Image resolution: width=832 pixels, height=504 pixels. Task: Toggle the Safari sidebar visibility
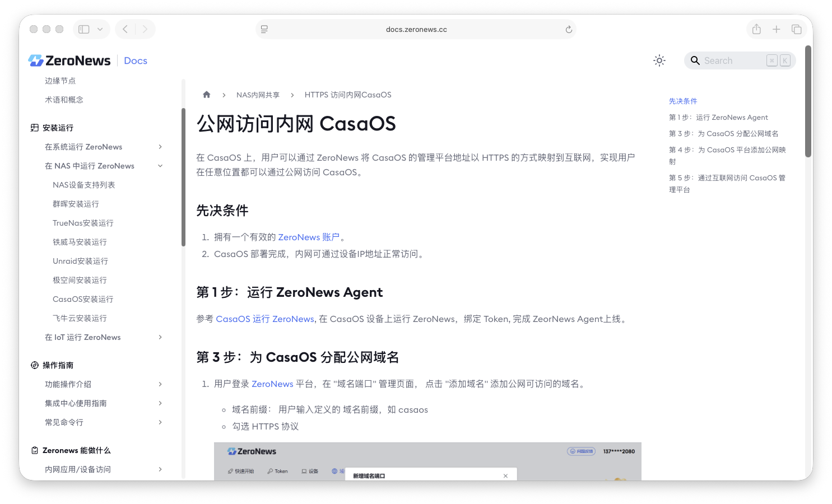[x=83, y=29]
